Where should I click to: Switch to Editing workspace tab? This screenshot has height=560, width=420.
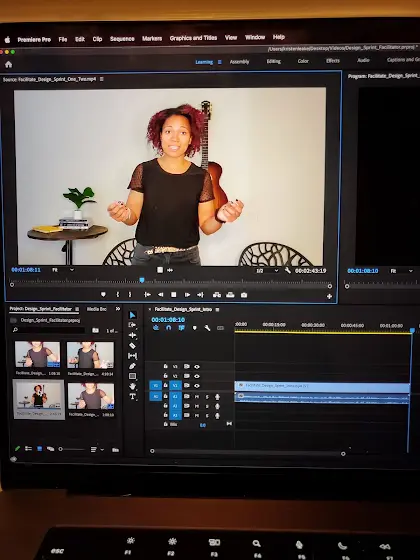coord(274,61)
